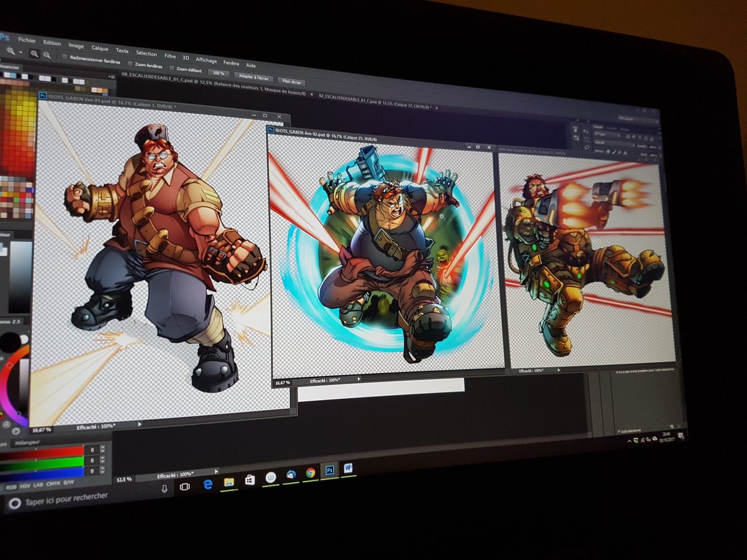This screenshot has height=560, width=747.
Task: Open the Aide menu
Action: (251, 65)
